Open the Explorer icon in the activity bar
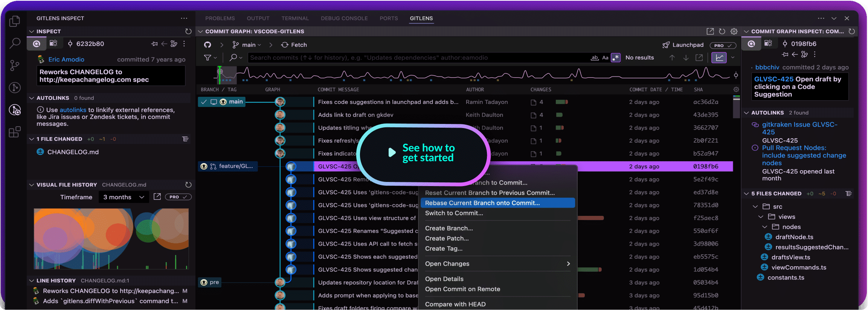Viewport: 868px width, 310px height. click(15, 21)
